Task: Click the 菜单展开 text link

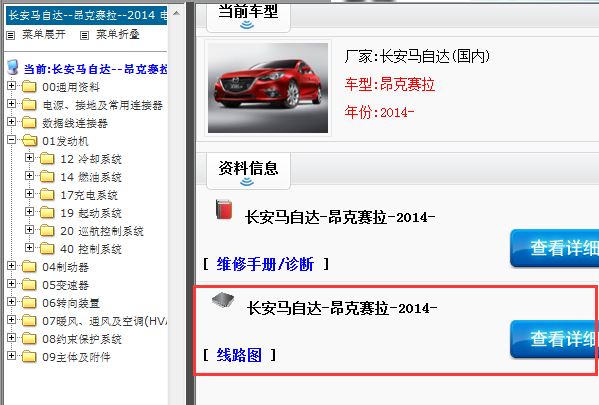Action: pyautogui.click(x=44, y=35)
